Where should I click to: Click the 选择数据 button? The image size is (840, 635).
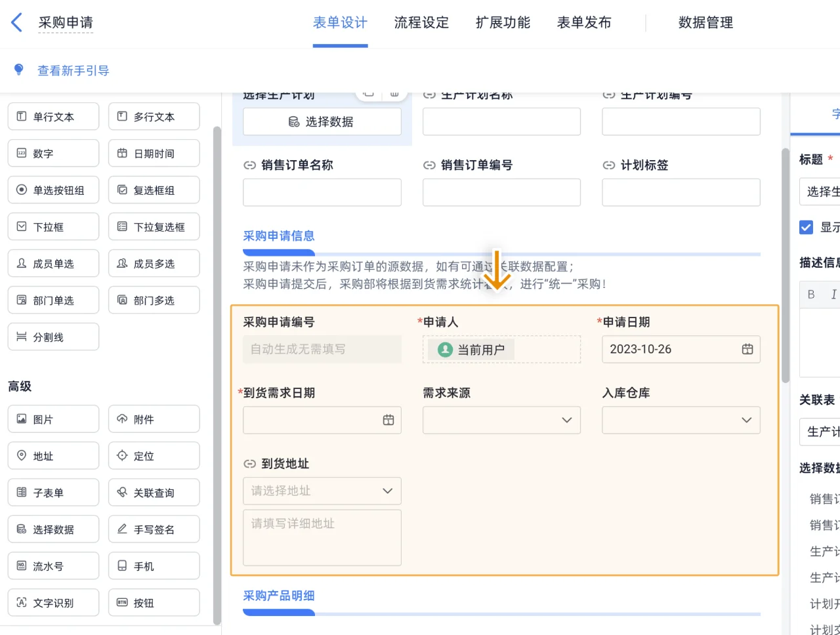click(322, 121)
